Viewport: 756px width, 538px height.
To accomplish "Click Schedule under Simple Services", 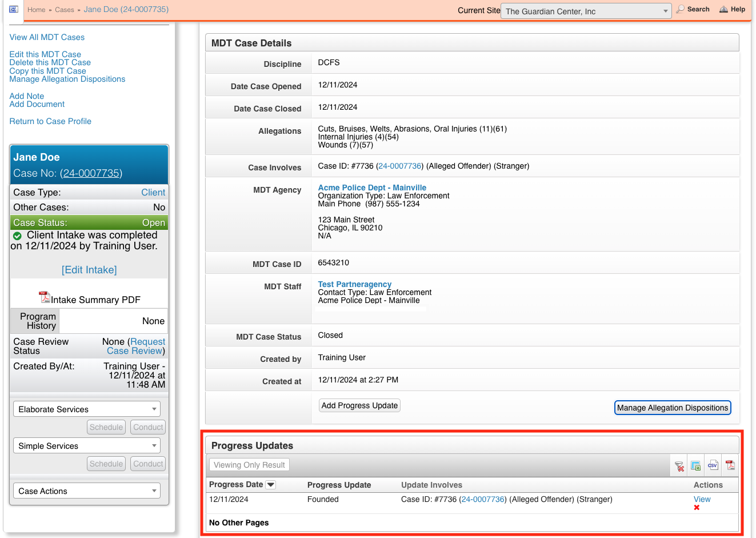I will (x=106, y=464).
